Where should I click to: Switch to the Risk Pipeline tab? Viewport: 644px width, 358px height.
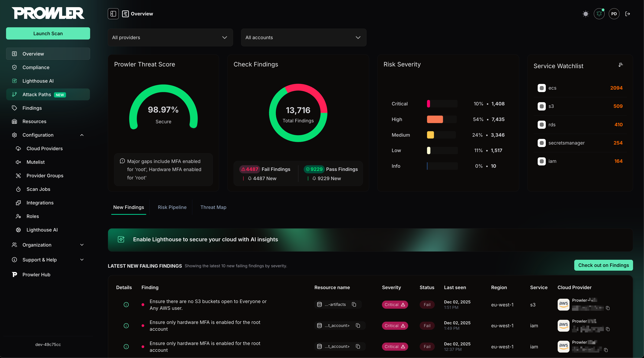pos(172,207)
